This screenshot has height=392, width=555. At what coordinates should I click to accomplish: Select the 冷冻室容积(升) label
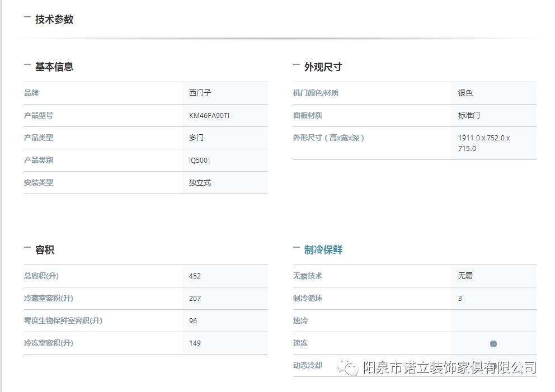tap(49, 343)
